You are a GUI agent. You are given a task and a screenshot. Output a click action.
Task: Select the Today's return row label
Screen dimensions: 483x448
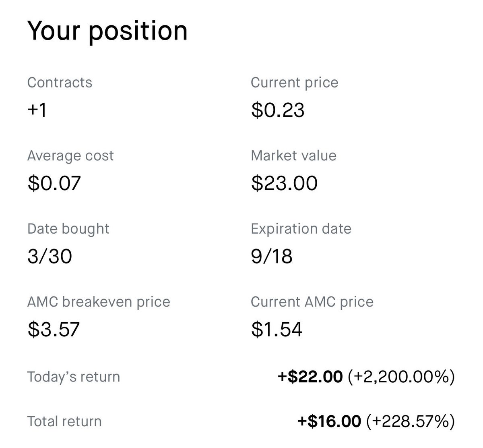[74, 377]
